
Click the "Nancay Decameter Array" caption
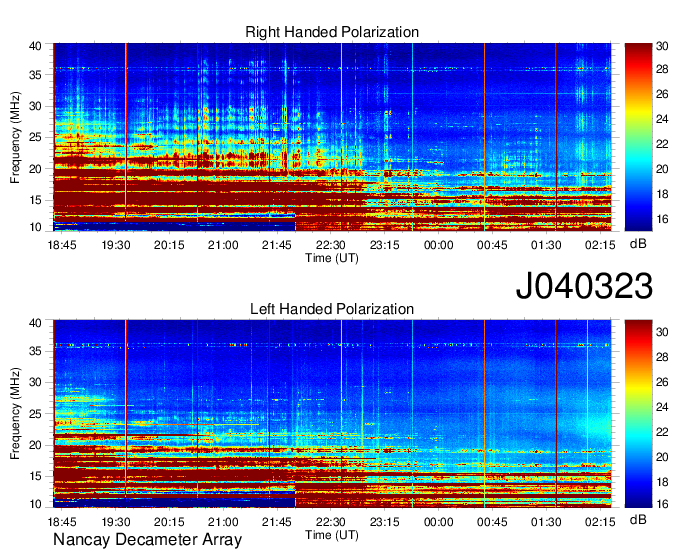tap(147, 540)
